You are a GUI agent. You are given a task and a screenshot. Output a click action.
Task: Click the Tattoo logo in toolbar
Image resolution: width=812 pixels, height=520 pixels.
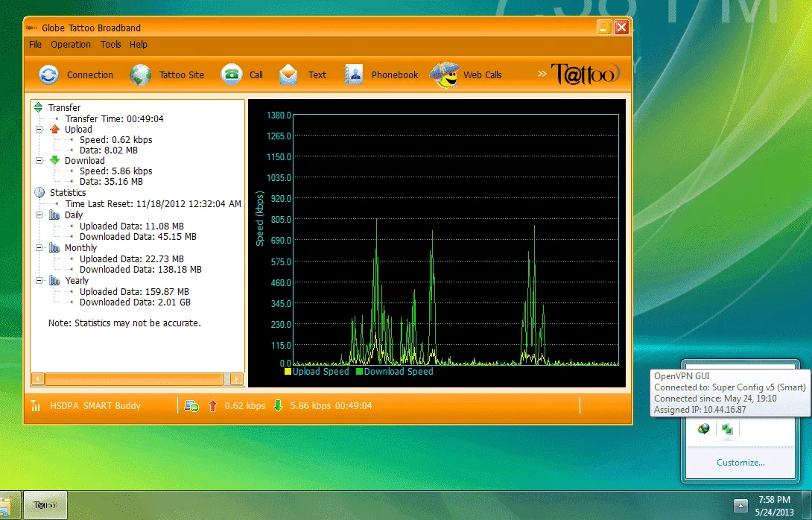[x=586, y=74]
